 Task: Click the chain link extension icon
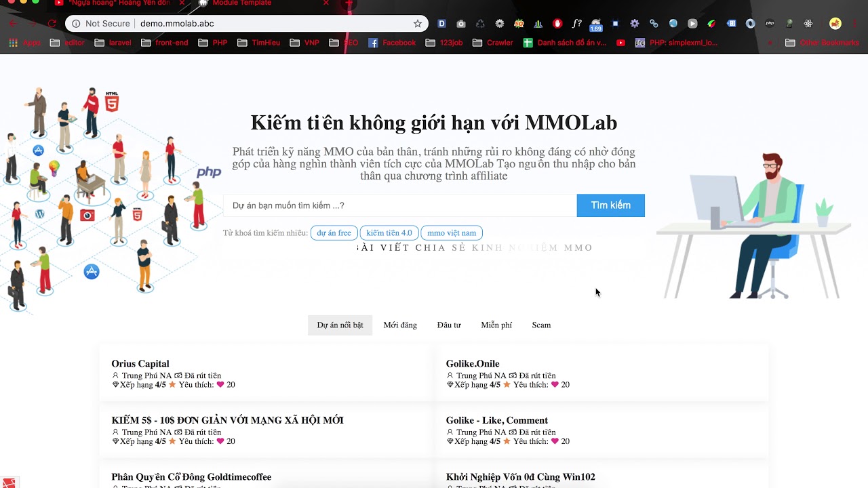coord(654,24)
